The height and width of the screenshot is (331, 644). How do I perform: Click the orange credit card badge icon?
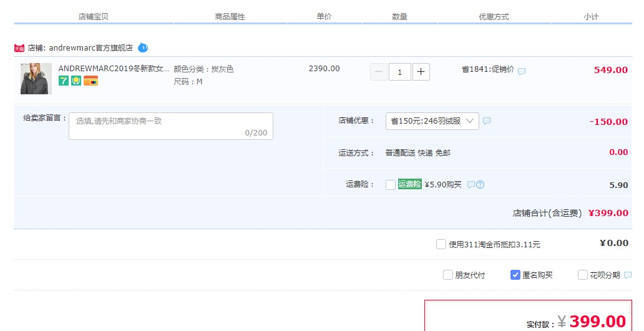[90, 81]
